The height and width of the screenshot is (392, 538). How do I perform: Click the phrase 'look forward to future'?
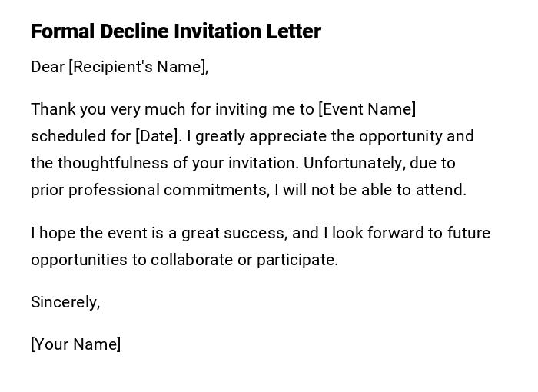tap(411, 233)
